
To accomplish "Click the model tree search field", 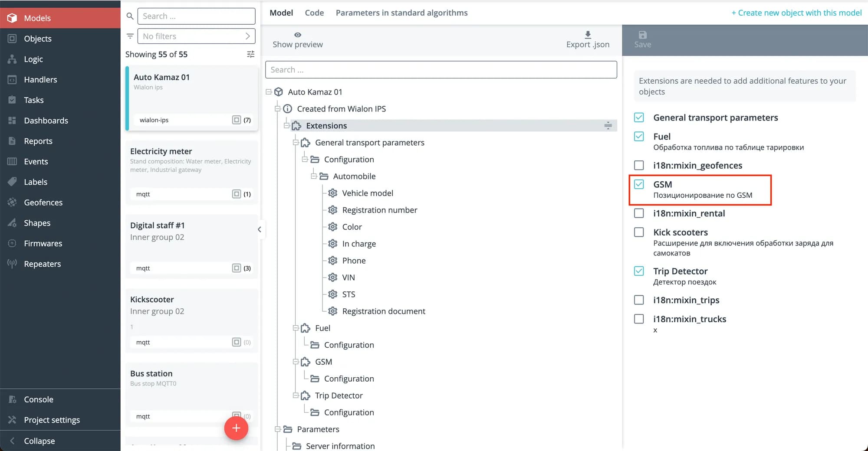I will [x=441, y=70].
